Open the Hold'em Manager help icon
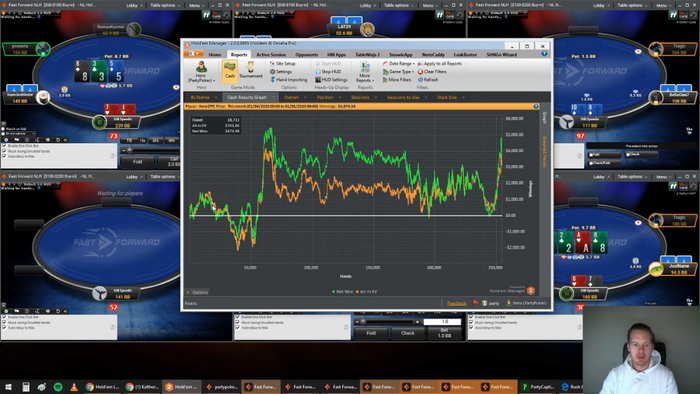Viewport: 700px width, 394px height. 544,54
